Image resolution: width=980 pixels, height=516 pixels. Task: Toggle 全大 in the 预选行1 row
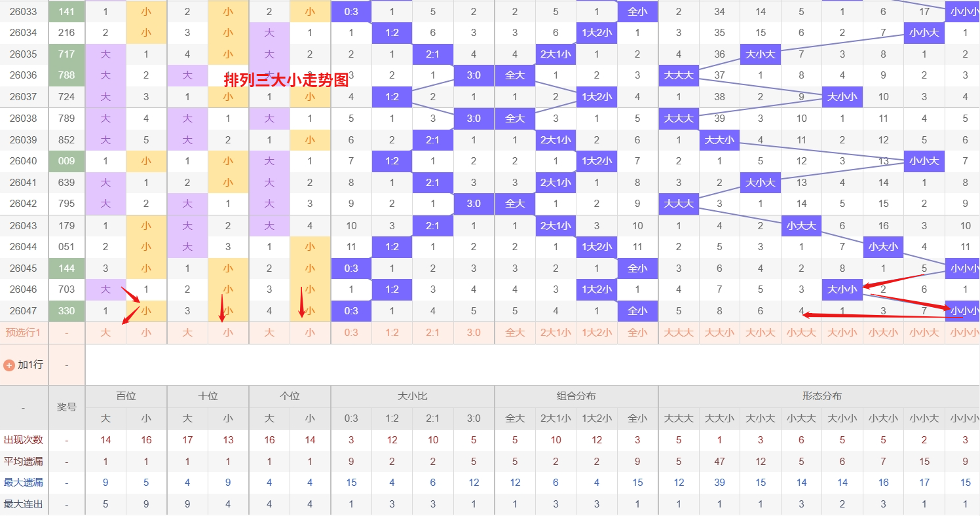515,333
